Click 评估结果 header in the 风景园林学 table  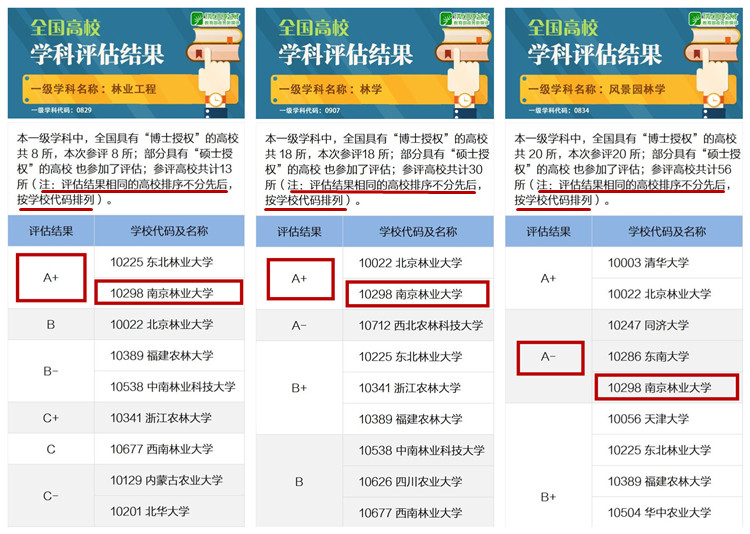tap(549, 232)
